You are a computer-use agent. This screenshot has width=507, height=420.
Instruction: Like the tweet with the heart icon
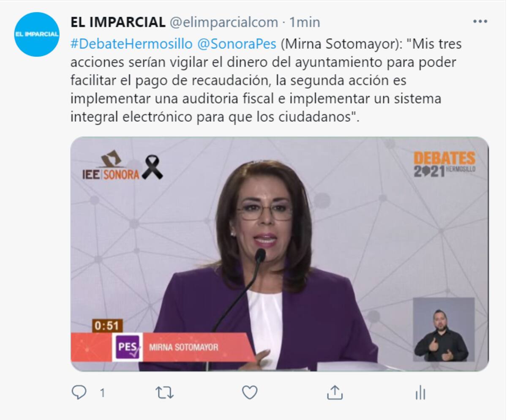[x=250, y=393]
